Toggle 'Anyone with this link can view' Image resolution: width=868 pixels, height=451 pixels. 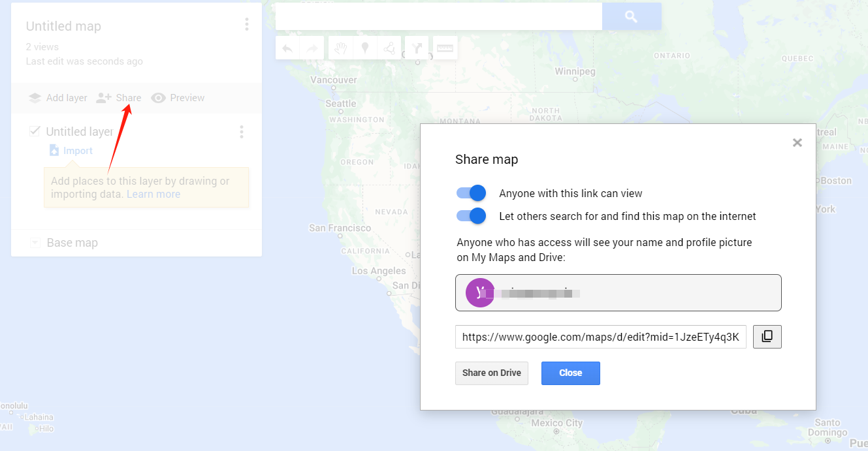(472, 193)
